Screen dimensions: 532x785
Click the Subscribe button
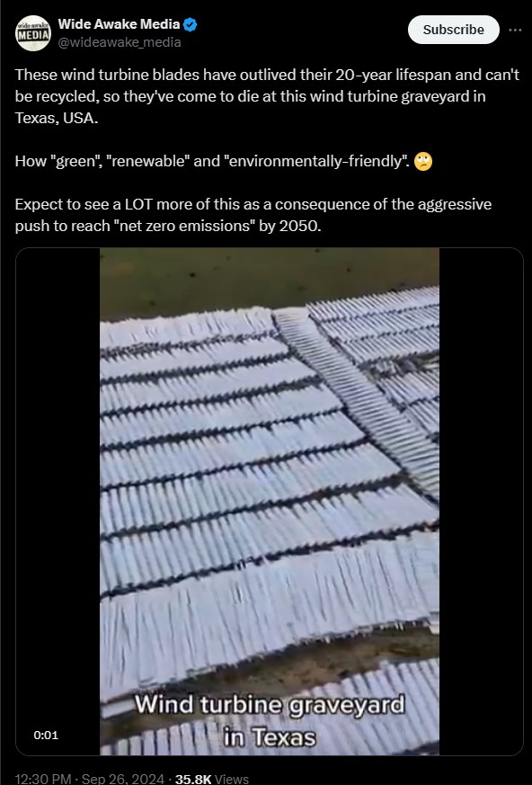454,30
